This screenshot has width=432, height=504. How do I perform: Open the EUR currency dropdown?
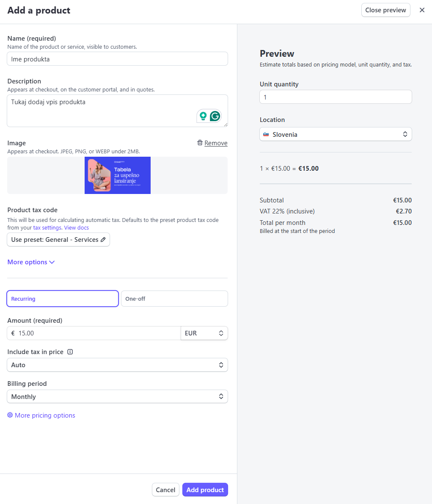pos(204,333)
